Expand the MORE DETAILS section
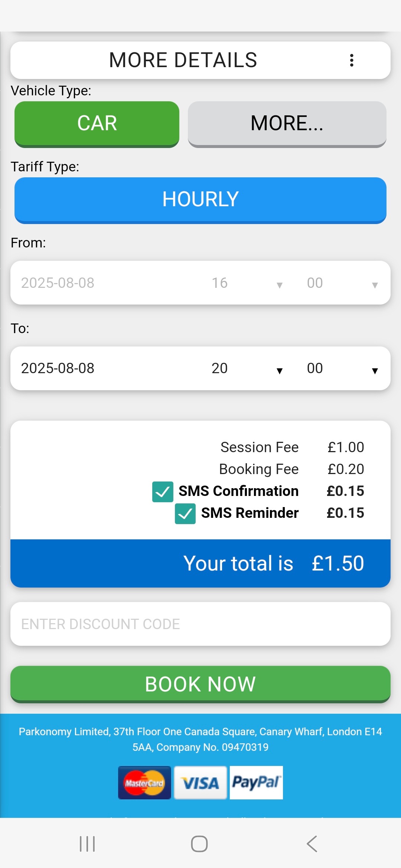Image resolution: width=401 pixels, height=868 pixels. tap(183, 60)
